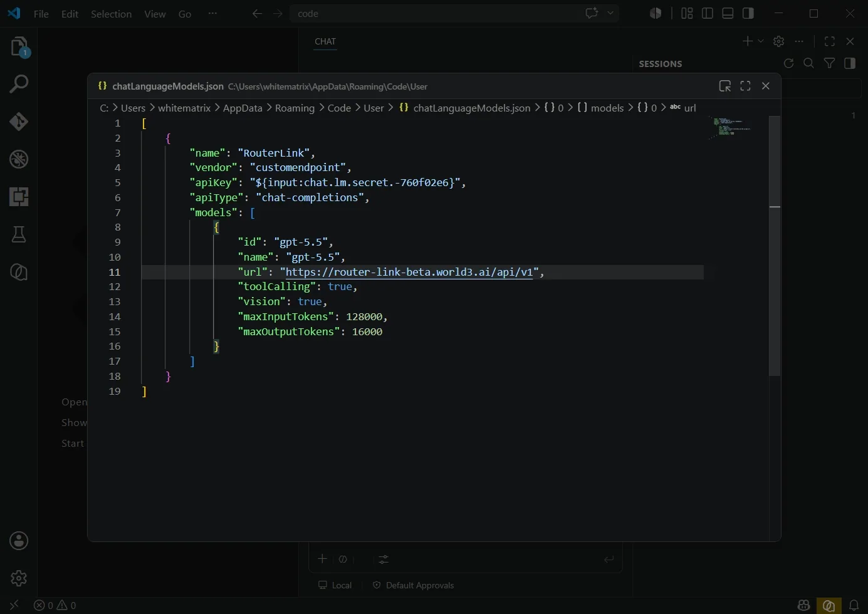The height and width of the screenshot is (614, 868).
Task: Open the Customize Layout control
Action: point(687,13)
